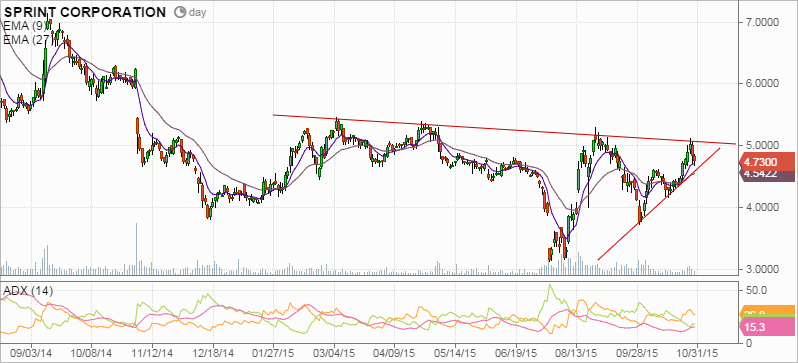Click the 50.0 ADX axis label

pyautogui.click(x=757, y=290)
